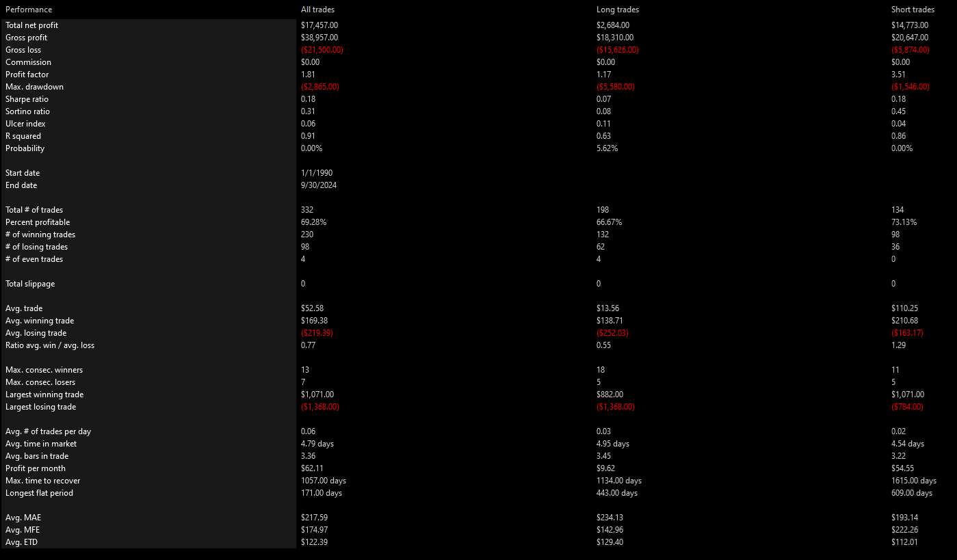Select the Avg. bars in trade label

(x=37, y=456)
